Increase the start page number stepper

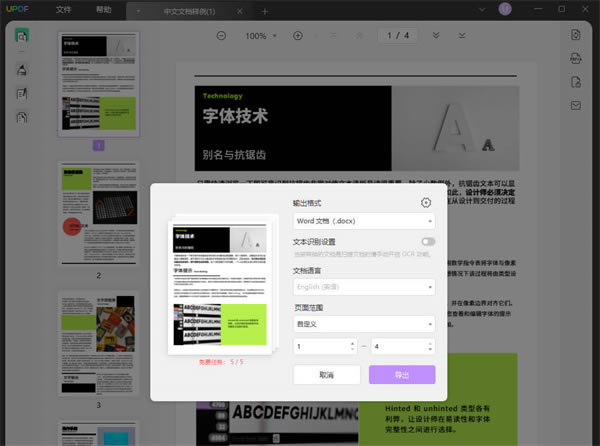352,343
